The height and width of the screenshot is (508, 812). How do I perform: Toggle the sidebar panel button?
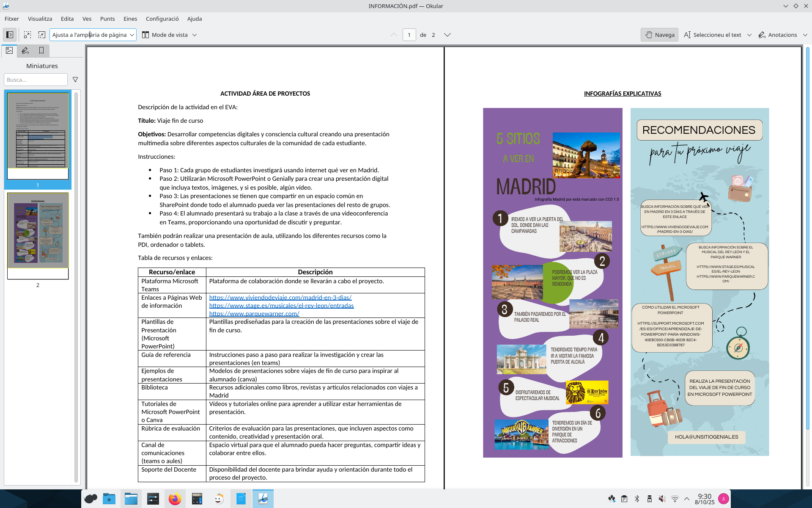pos(10,35)
